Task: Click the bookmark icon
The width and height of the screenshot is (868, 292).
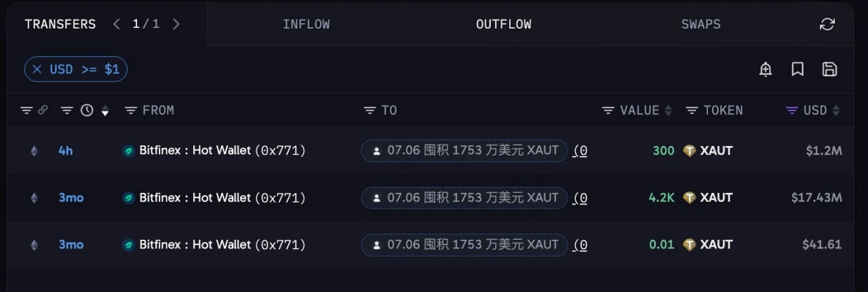Action: pyautogui.click(x=798, y=69)
